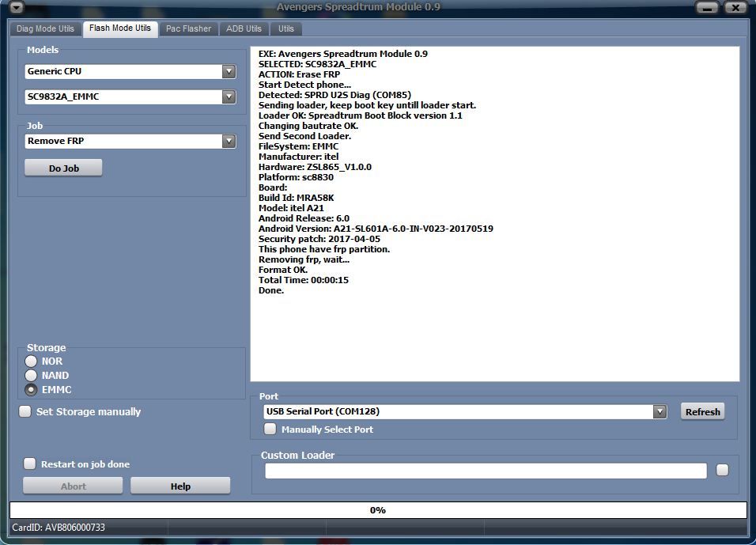Image resolution: width=756 pixels, height=545 pixels.
Task: Click 'This phone have frp partition.' line
Action: (324, 249)
